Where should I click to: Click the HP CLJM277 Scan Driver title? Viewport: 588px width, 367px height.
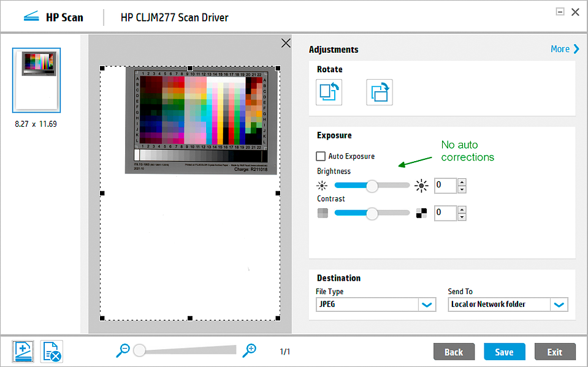tap(174, 18)
